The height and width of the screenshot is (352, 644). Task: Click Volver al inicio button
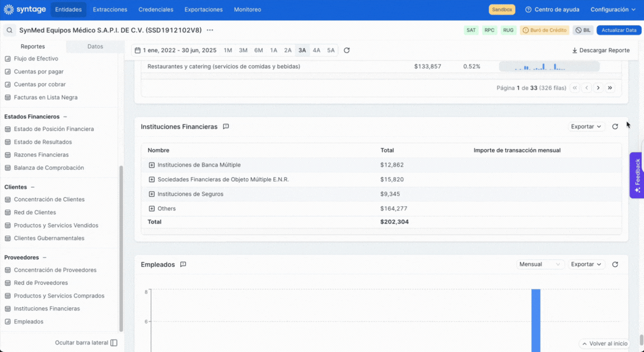pyautogui.click(x=605, y=344)
